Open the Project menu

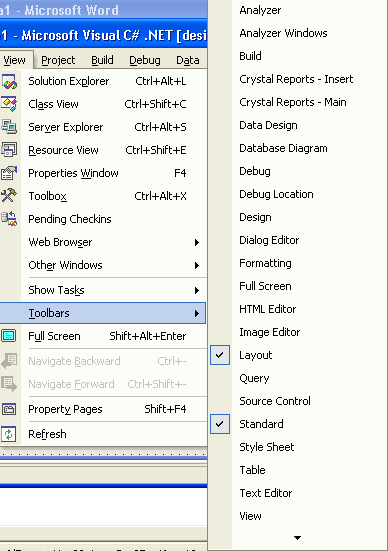58,60
